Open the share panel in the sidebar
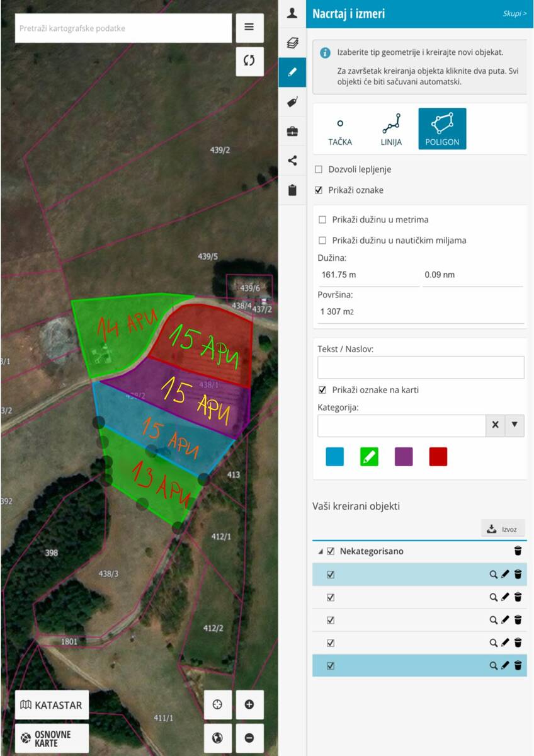534x756 pixels. (x=292, y=160)
